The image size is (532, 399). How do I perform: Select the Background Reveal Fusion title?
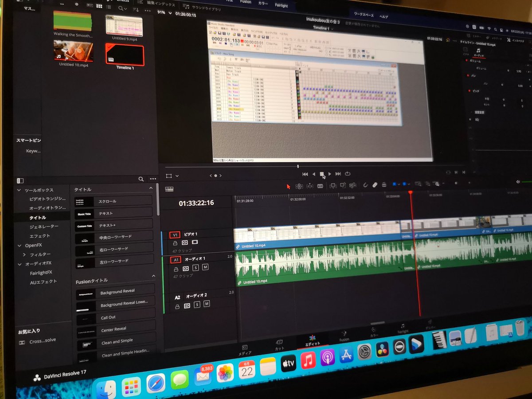coord(115,292)
